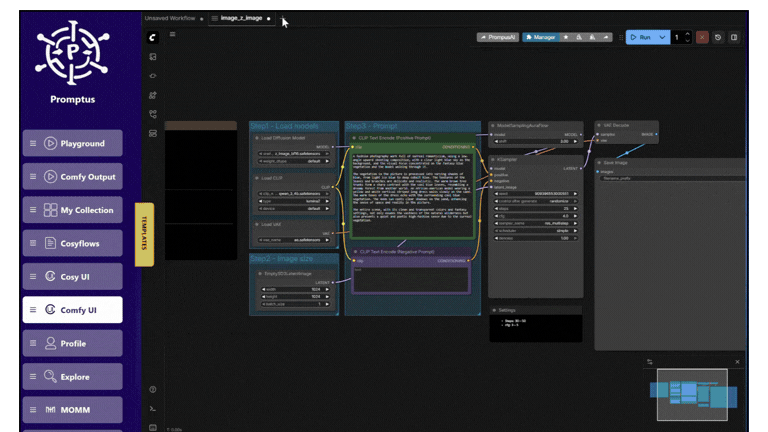
Task: Open minimap settings sliders icon
Action: 649,362
